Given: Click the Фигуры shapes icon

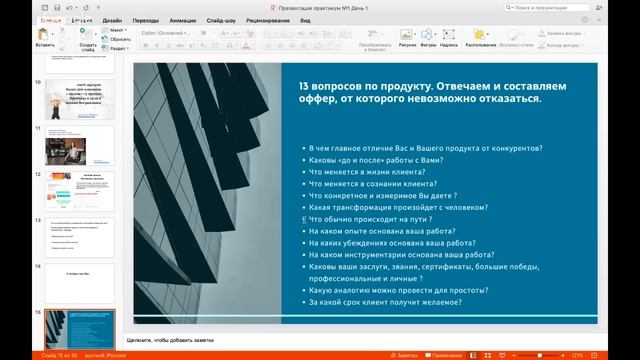Looking at the screenshot, I should 427,35.
